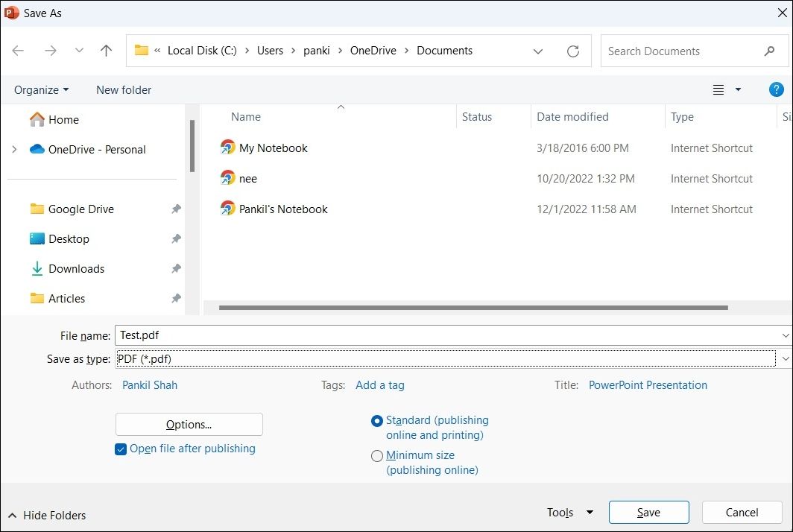793x532 pixels.
Task: Open the My Notebook internet shortcut
Action: coord(272,148)
